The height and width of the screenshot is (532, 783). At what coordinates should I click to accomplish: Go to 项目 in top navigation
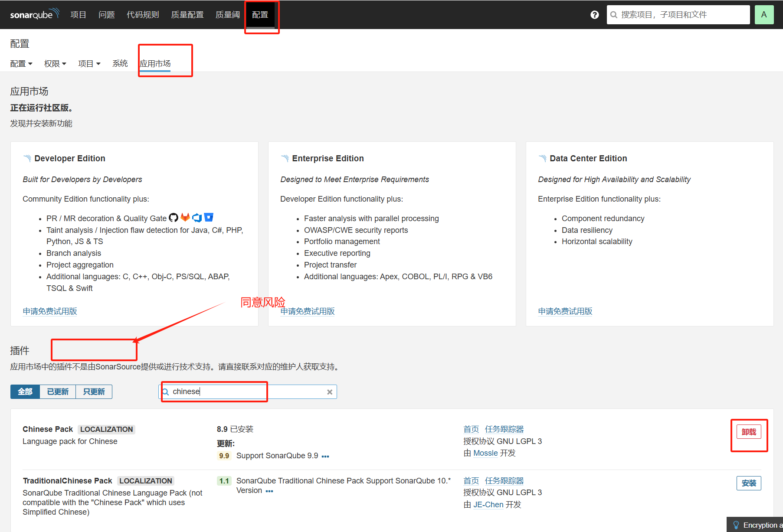click(78, 15)
